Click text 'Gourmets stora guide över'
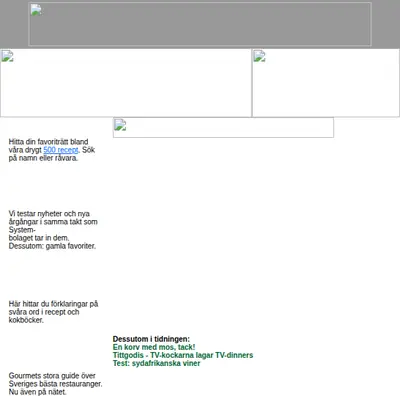 (52, 376)
